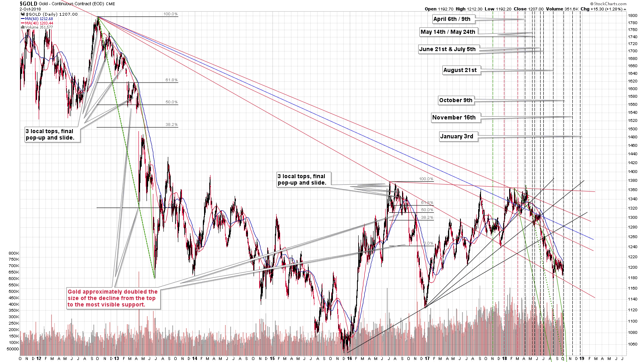This screenshot has width=644, height=362.
Task: Click the Volume 351.6K header value
Action: pos(562,9)
